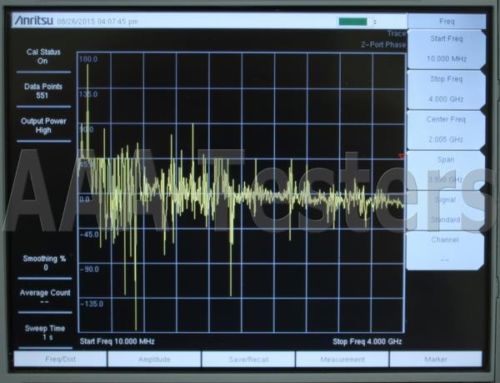Toggle Output Power High setting
Screen dimensions: 500x383
click(x=43, y=126)
